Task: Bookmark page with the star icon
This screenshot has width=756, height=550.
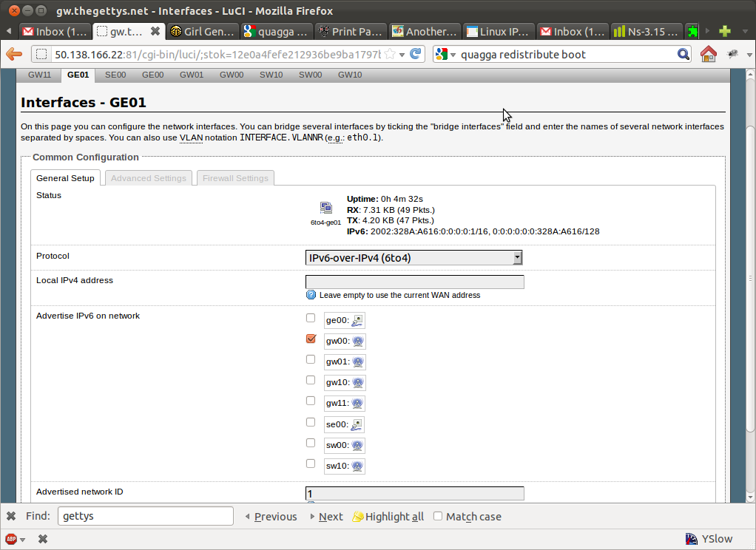Action: (390, 55)
